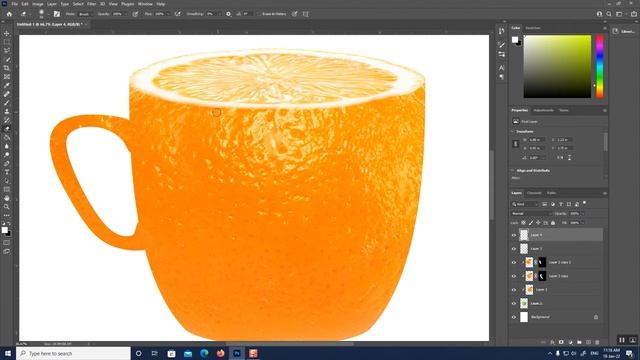Click the taskbar search box
The height and width of the screenshot is (360, 640).
coord(73,353)
